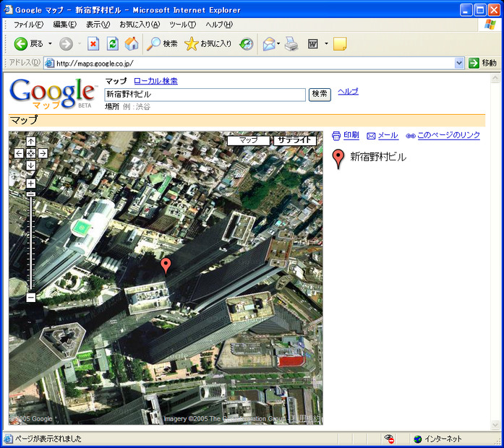
Task: Click the 移動 Go button
Action: point(483,64)
